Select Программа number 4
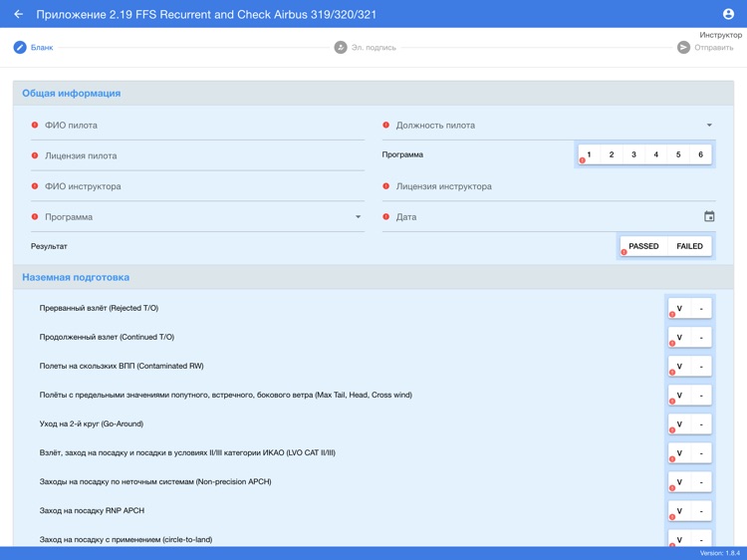747x560 pixels. click(656, 154)
